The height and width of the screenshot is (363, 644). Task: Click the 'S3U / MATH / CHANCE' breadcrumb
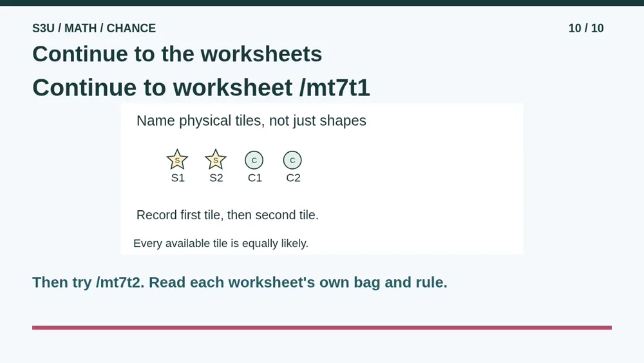coord(94,28)
